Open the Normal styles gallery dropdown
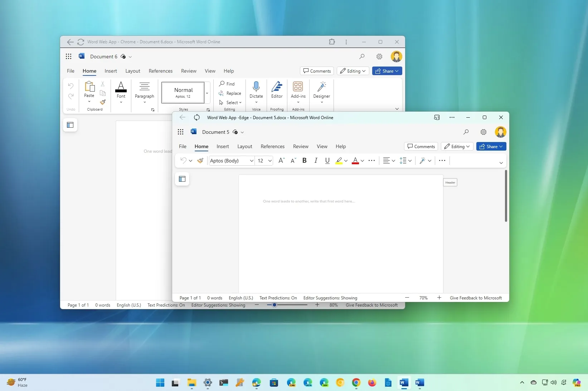588x391 pixels. 207,93
